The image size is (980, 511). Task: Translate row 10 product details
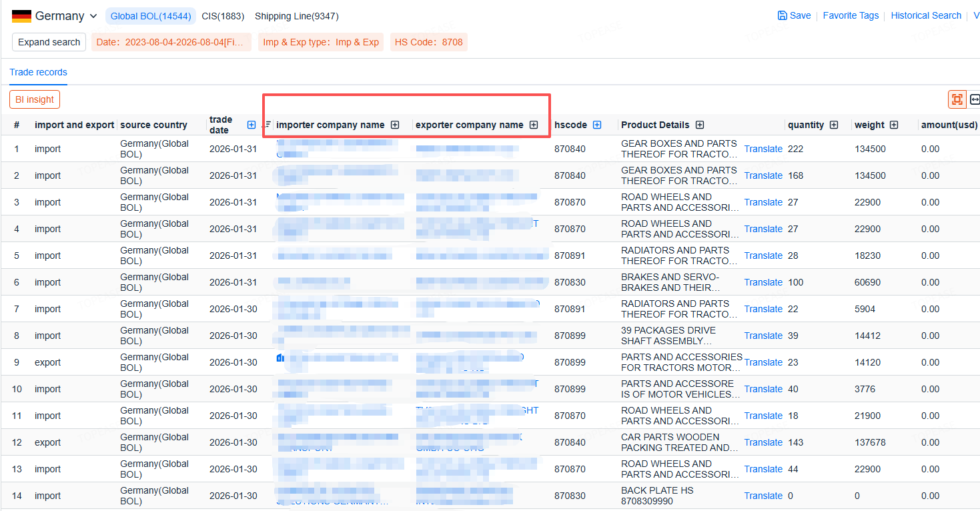(x=763, y=389)
